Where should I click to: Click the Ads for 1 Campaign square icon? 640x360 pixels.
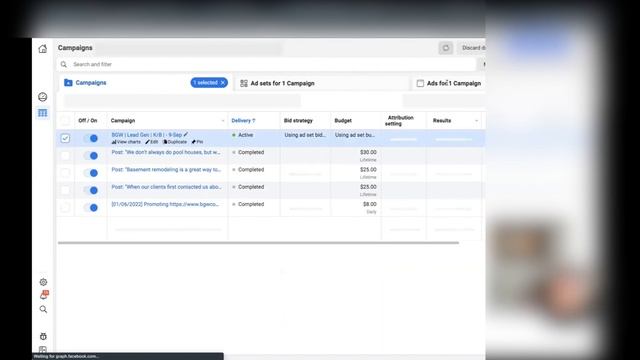click(420, 83)
